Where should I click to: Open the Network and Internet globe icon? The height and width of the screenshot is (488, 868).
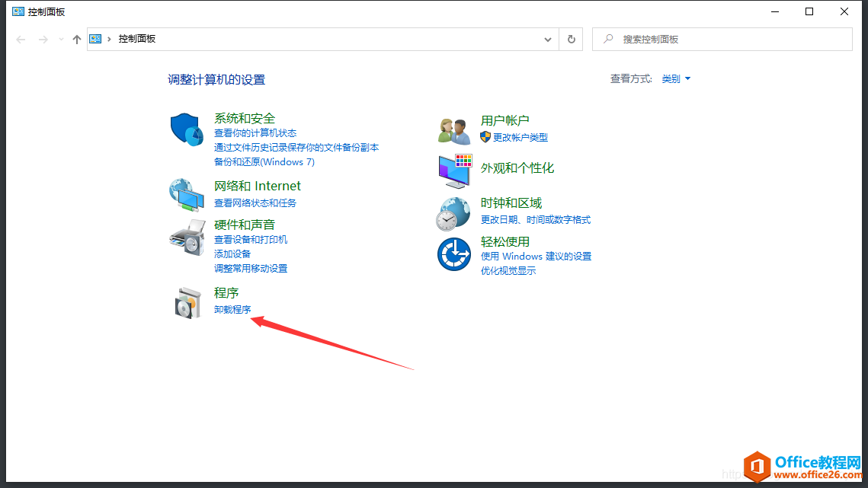click(x=187, y=195)
